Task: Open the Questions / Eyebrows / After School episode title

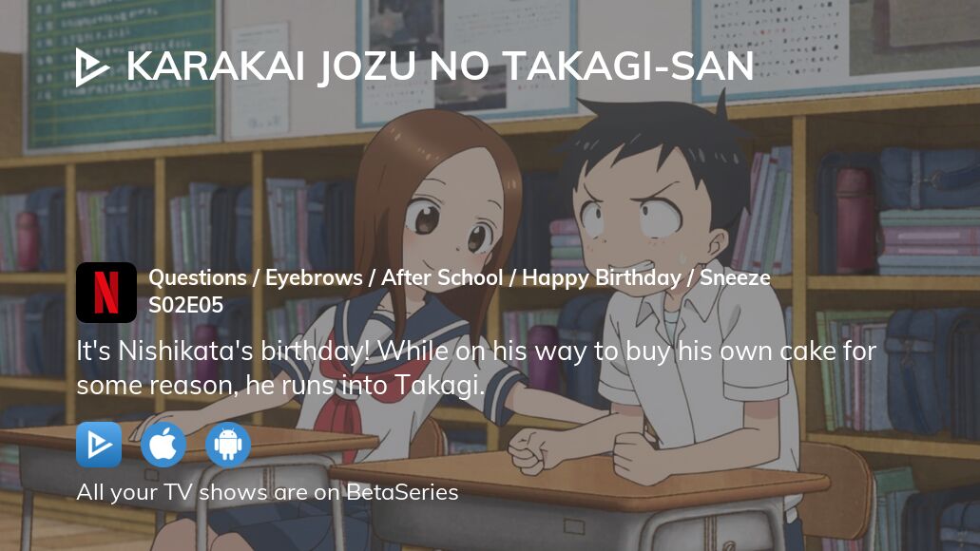Action: tap(459, 277)
